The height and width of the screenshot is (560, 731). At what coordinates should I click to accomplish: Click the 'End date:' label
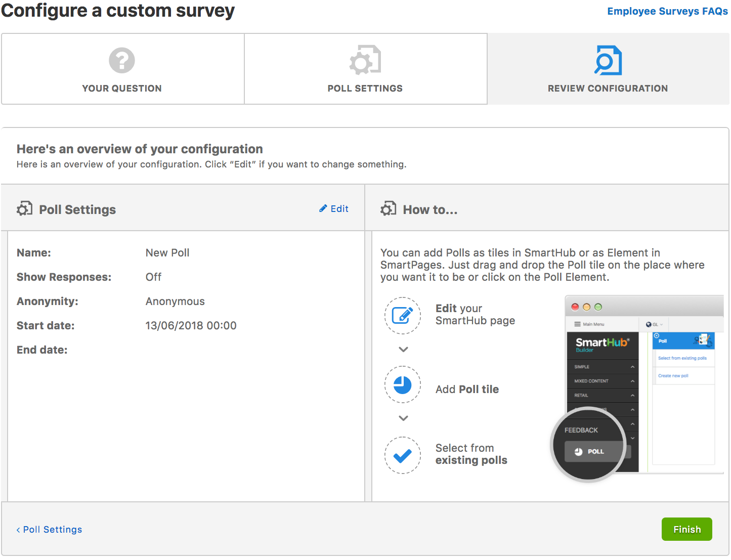(42, 350)
